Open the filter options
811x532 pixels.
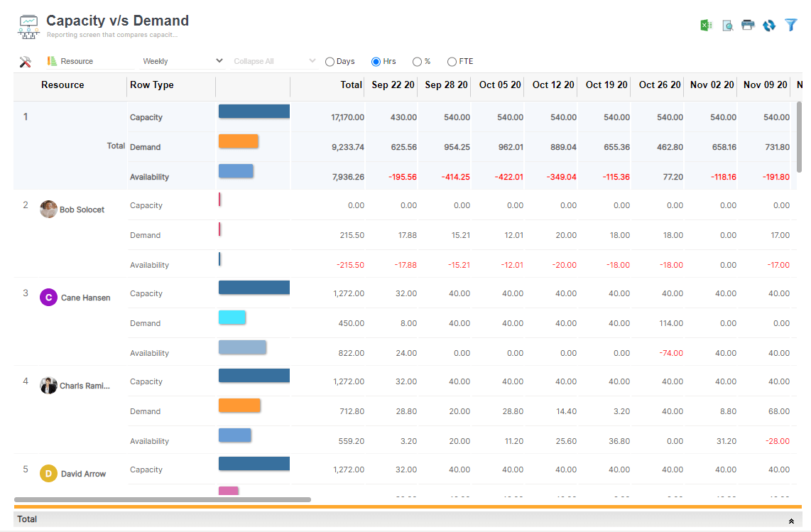tap(791, 25)
